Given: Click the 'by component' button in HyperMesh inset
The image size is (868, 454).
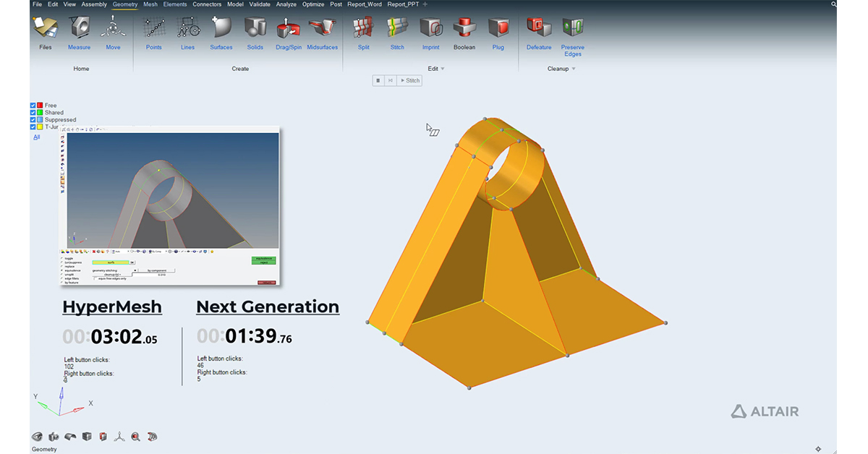Looking at the screenshot, I should (157, 270).
